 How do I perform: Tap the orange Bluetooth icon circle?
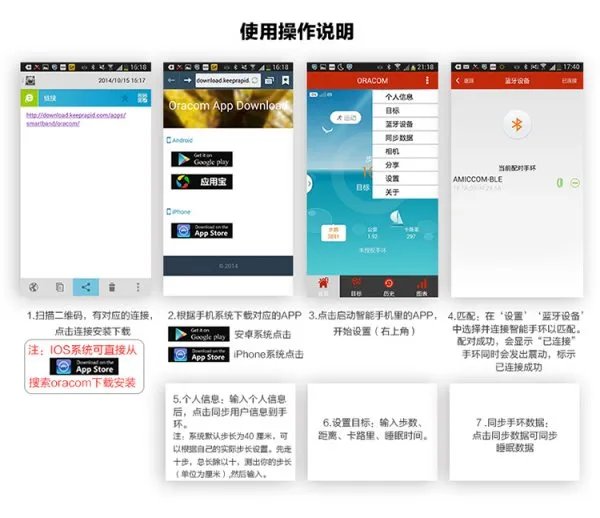click(x=517, y=124)
